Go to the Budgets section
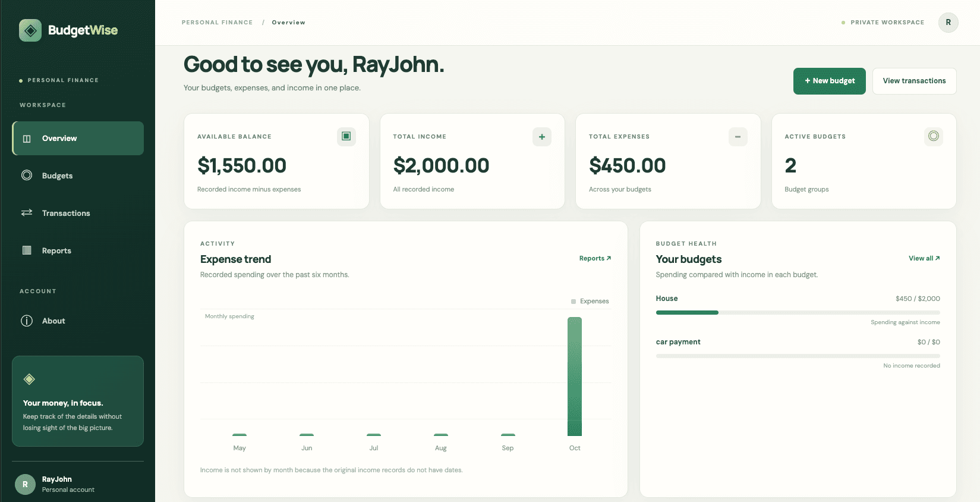 [78, 176]
